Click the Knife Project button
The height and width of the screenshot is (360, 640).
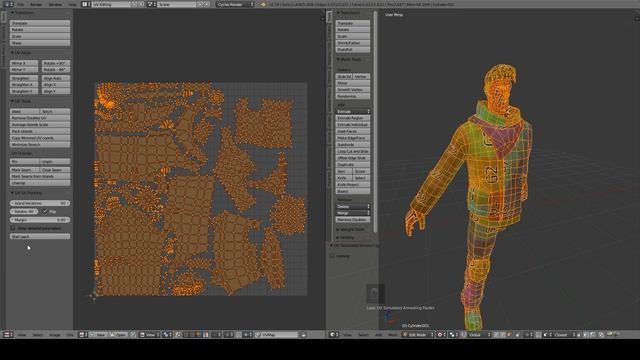click(x=353, y=184)
